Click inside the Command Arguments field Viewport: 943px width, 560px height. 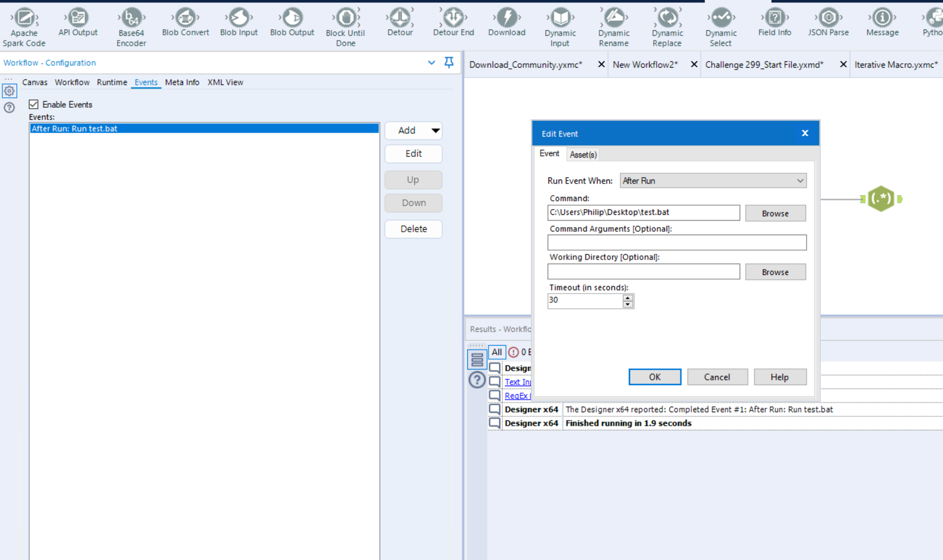676,242
